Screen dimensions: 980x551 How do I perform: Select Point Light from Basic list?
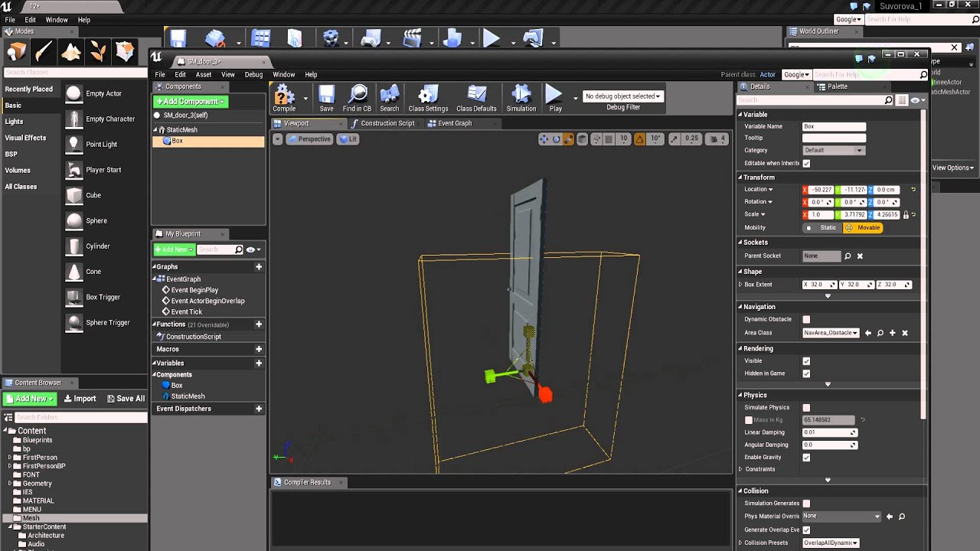[101, 144]
